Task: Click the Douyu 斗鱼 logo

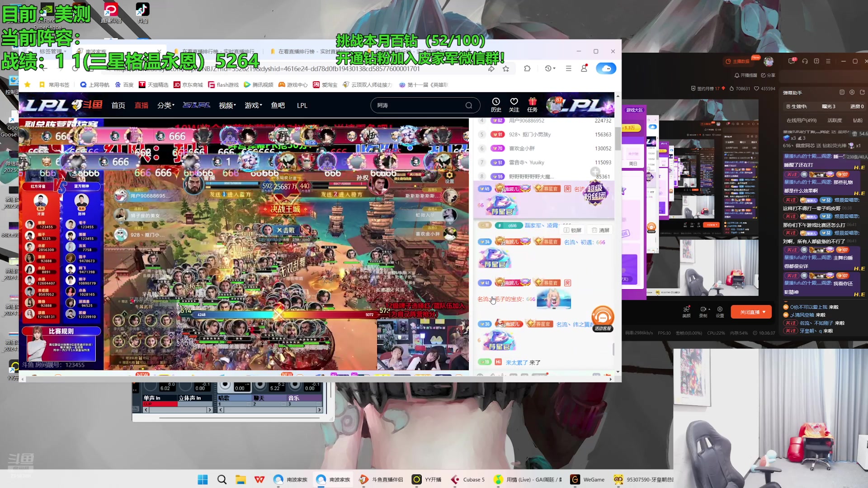Action: pyautogui.click(x=88, y=105)
